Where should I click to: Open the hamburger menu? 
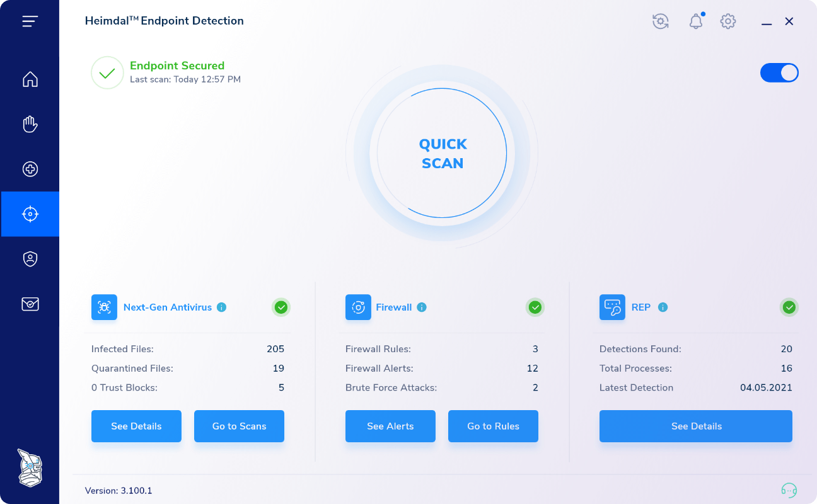(30, 21)
